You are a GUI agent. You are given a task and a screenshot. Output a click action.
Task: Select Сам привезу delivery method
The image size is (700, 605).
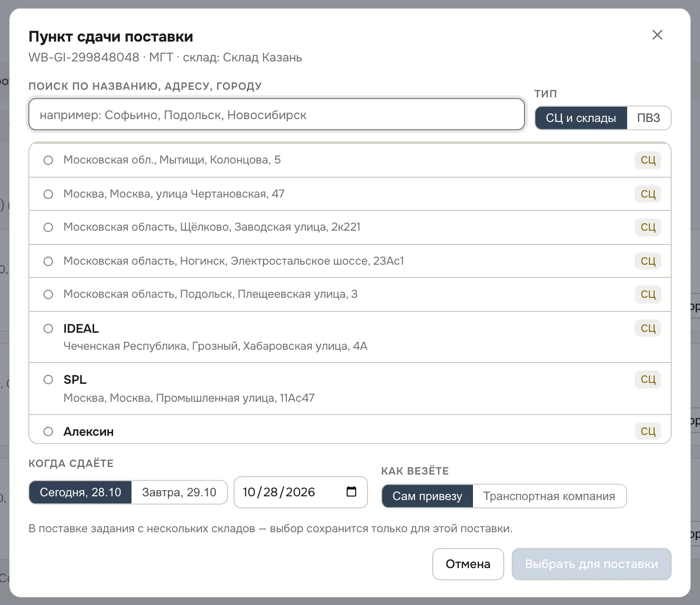point(427,496)
